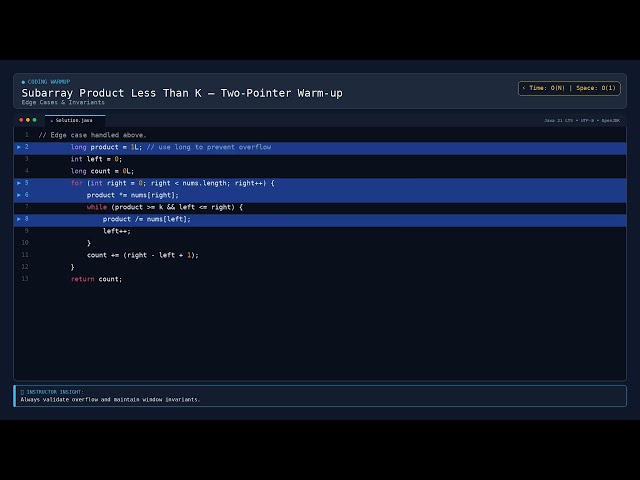Click the CODING WARMUP label

49,82
